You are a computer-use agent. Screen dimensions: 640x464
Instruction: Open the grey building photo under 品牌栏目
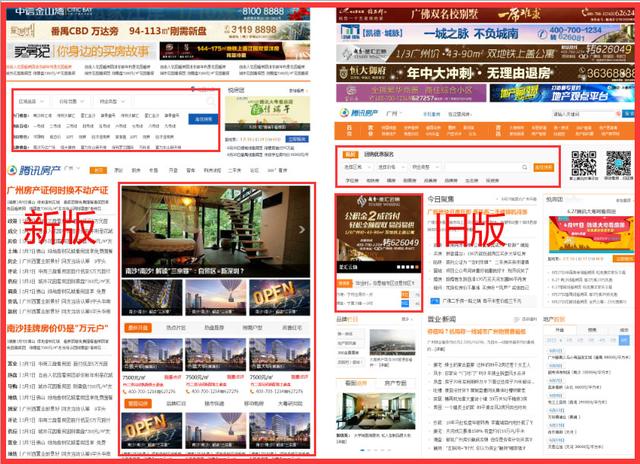tap(392, 342)
